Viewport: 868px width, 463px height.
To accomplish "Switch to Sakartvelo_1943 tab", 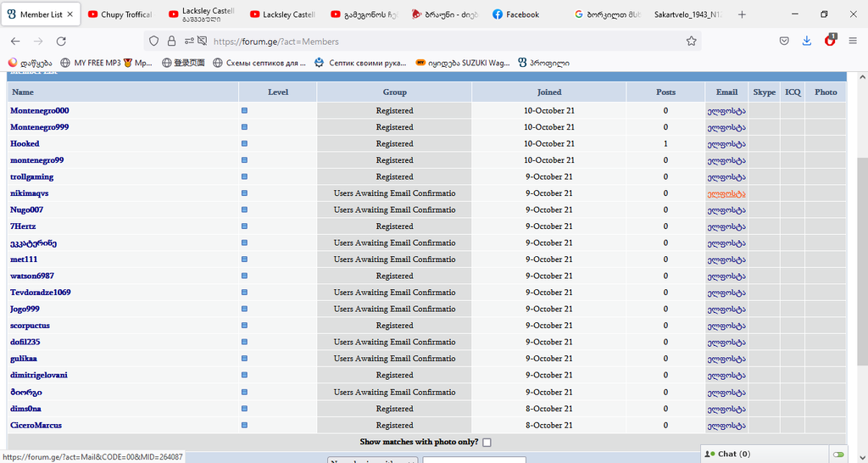I will 687,14.
